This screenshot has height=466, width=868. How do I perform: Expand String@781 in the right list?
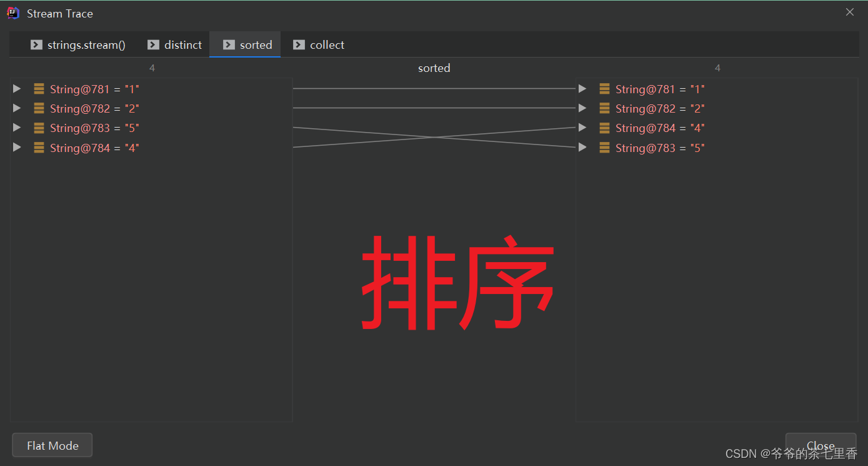pos(582,89)
